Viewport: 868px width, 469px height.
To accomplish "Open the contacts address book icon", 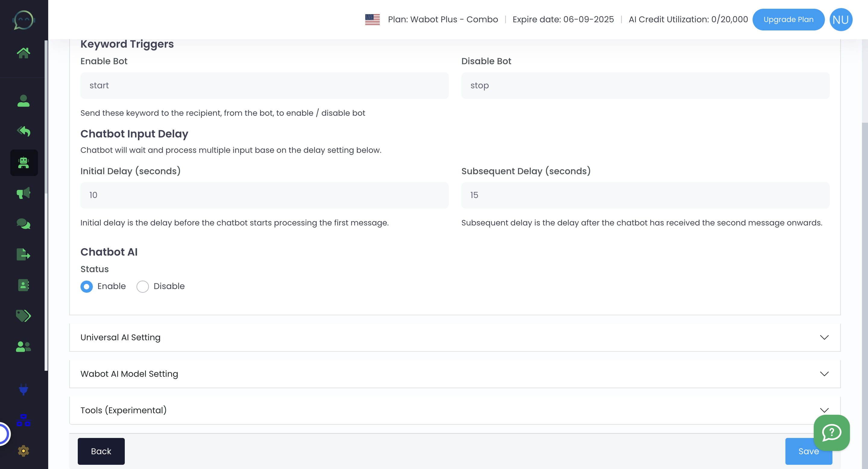I will pyautogui.click(x=24, y=285).
